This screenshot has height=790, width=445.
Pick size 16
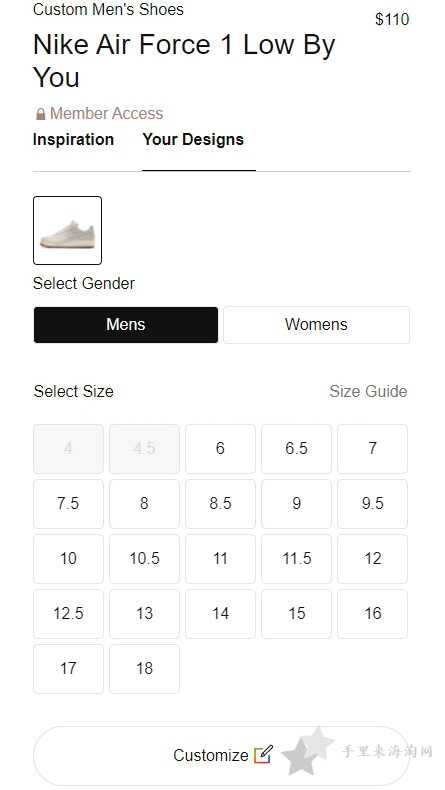372,613
